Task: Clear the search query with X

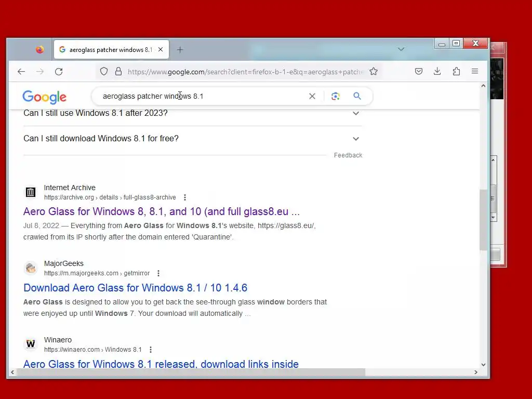Action: pos(312,96)
